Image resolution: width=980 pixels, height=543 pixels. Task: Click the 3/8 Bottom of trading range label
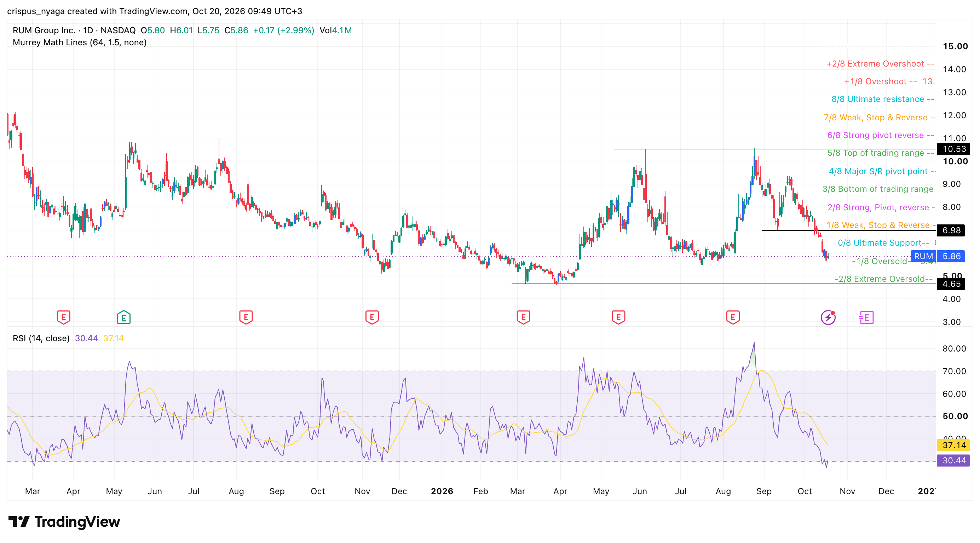(878, 189)
